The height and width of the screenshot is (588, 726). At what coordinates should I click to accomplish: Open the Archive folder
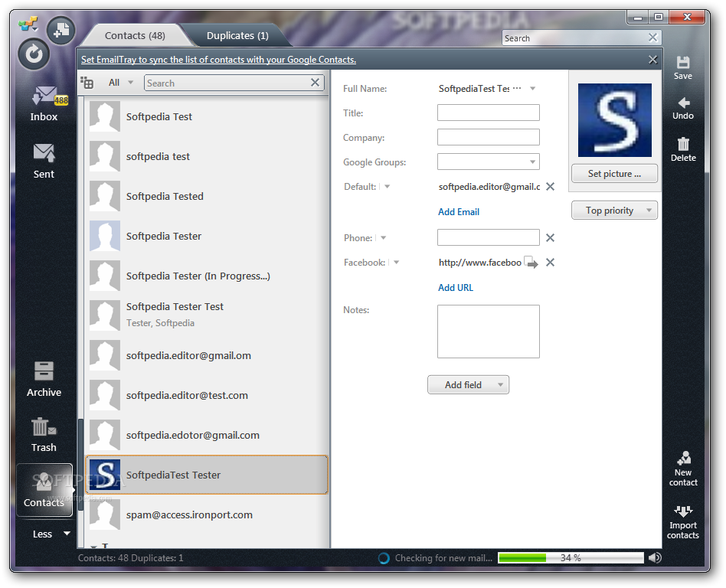[x=44, y=379]
